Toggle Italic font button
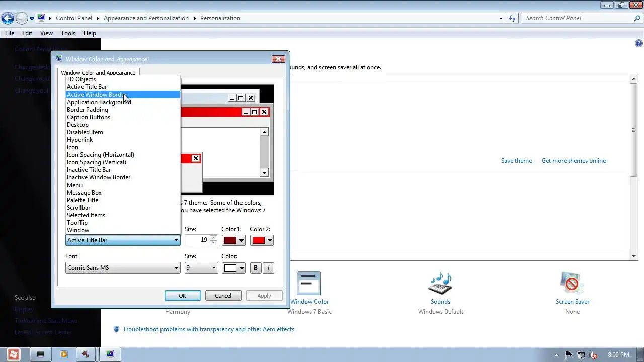This screenshot has height=362, width=644. (268, 268)
